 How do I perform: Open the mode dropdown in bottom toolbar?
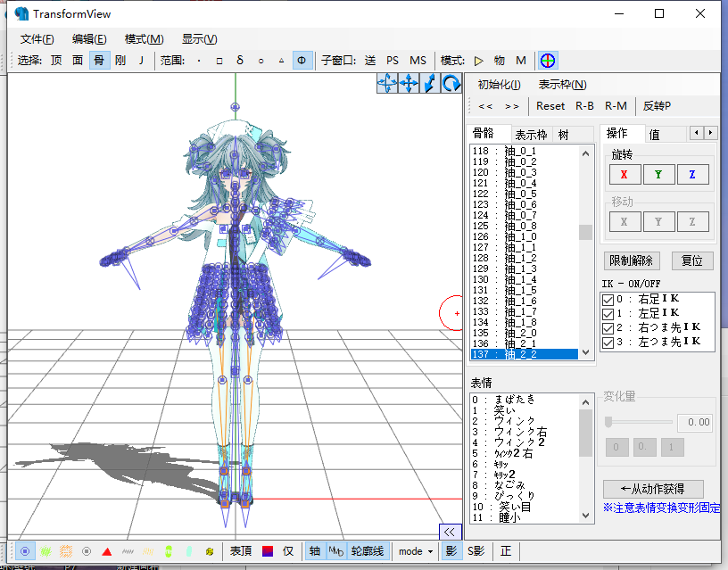click(x=416, y=551)
